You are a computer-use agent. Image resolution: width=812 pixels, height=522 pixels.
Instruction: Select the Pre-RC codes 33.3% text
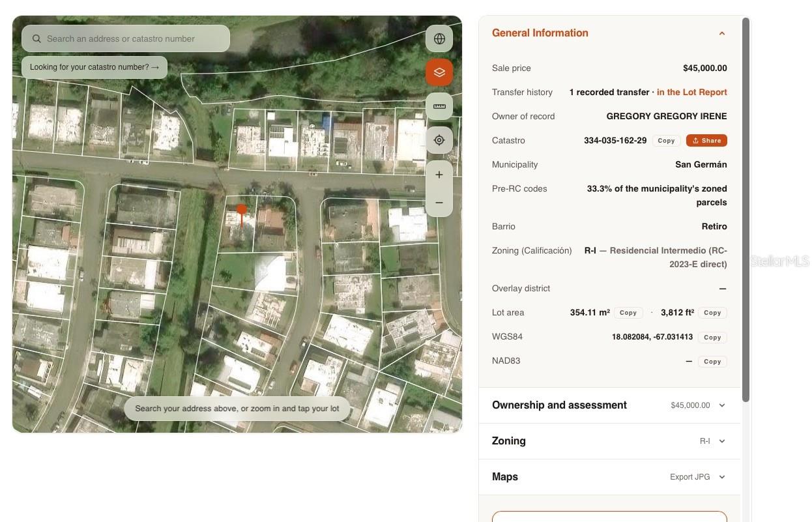pyautogui.click(x=657, y=196)
